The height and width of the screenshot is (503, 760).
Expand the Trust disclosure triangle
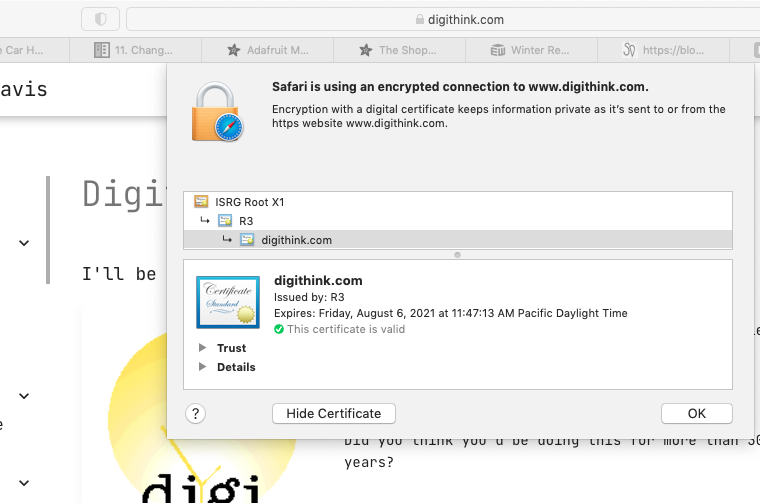click(203, 348)
